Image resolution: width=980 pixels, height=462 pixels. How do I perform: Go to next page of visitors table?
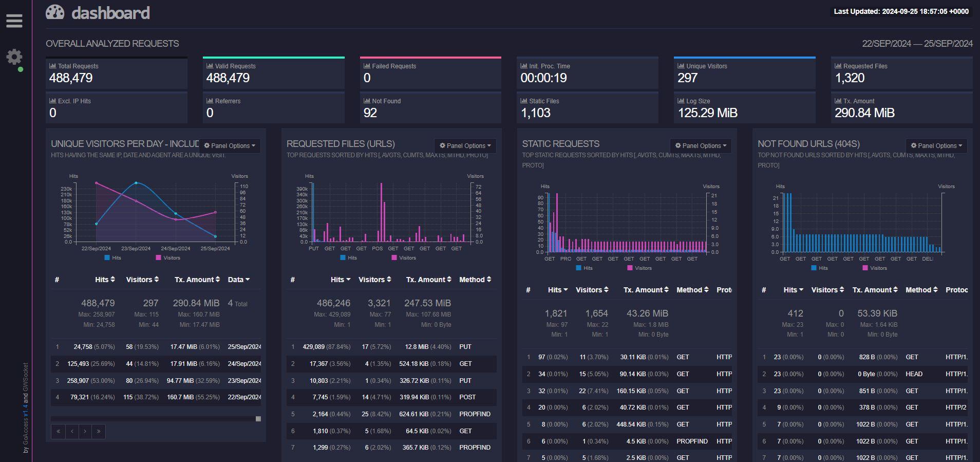coord(85,431)
